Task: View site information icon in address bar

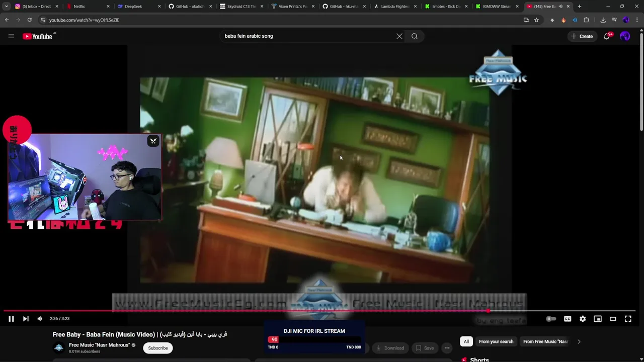Action: tap(43, 20)
